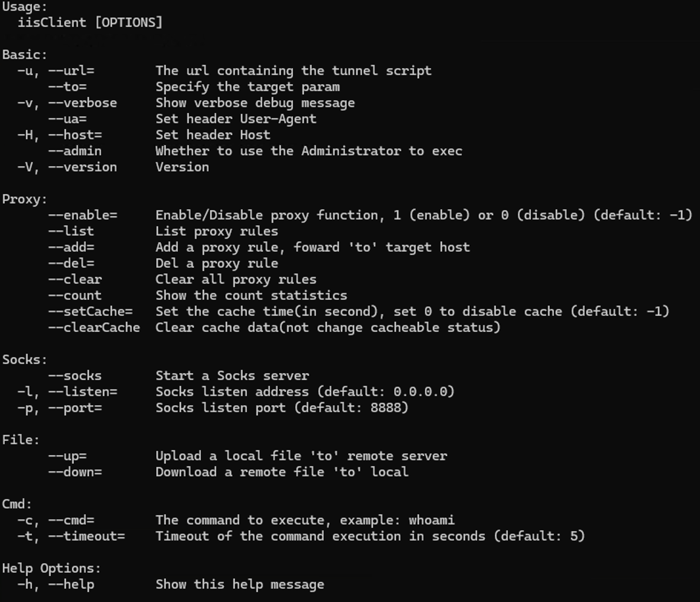Viewport: 700px width, 602px height.
Task: Click the --listen= option text
Action: click(82, 392)
